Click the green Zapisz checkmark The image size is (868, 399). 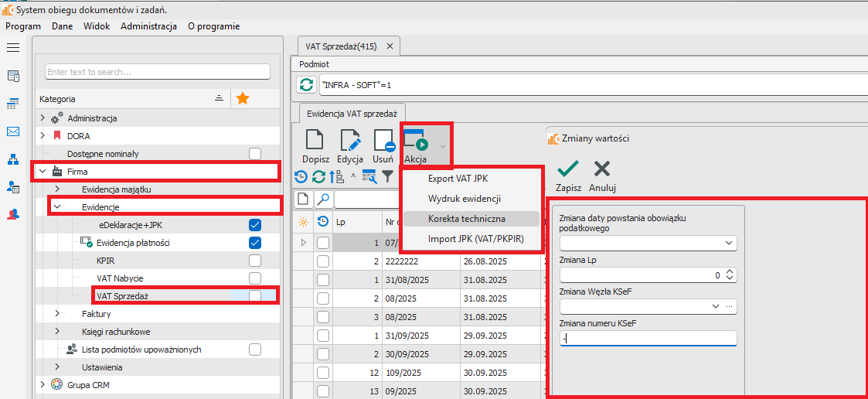(x=568, y=169)
